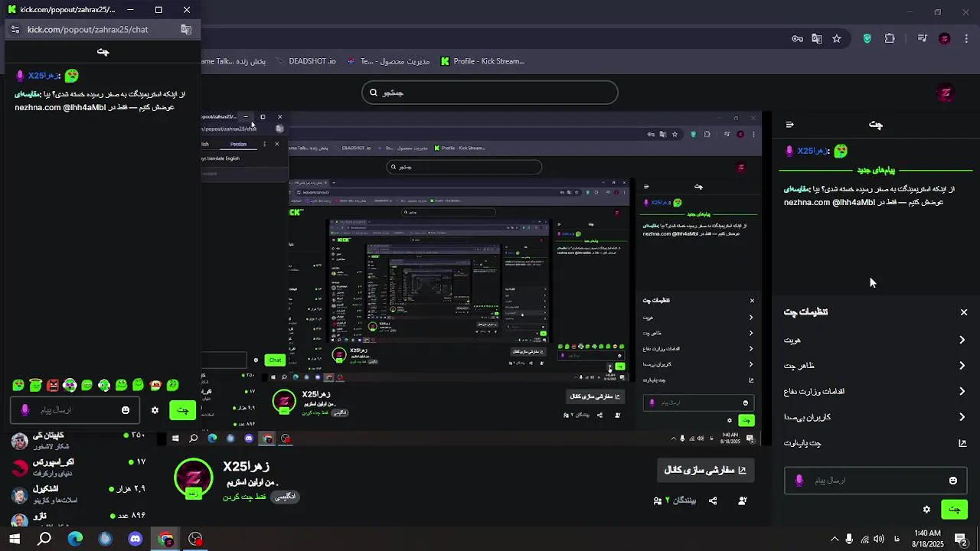Open Profile - Kick Stream bookmark
The height and width of the screenshot is (551, 980).
(482, 61)
